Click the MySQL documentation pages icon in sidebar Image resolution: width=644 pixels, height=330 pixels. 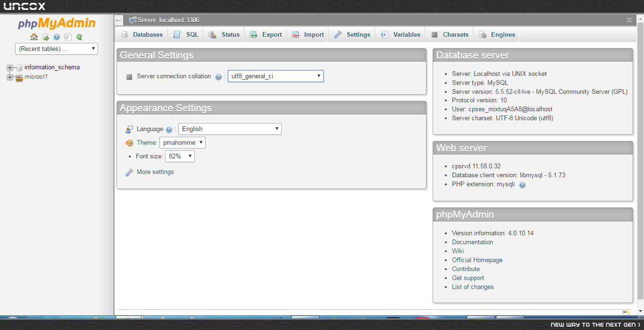click(68, 37)
